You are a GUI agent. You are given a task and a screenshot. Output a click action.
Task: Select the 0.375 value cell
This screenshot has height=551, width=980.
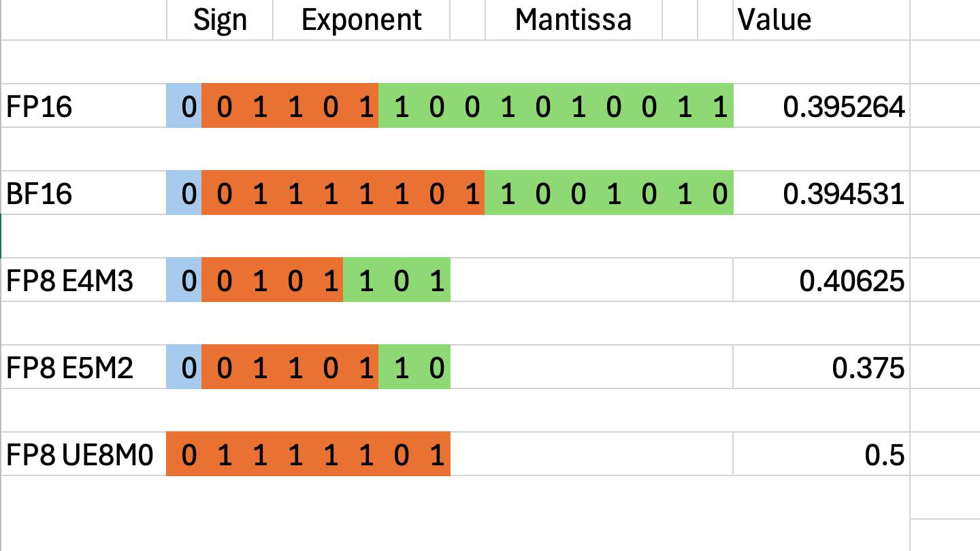pyautogui.click(x=821, y=367)
